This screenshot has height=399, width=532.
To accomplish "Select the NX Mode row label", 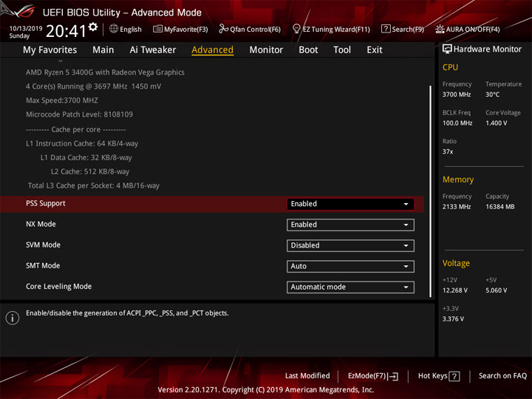I will pyautogui.click(x=41, y=224).
